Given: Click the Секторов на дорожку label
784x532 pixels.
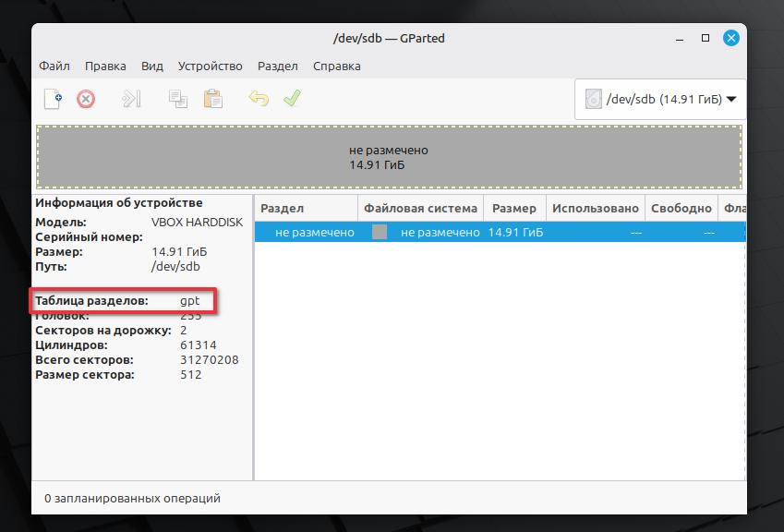Looking at the screenshot, I should click(103, 331).
